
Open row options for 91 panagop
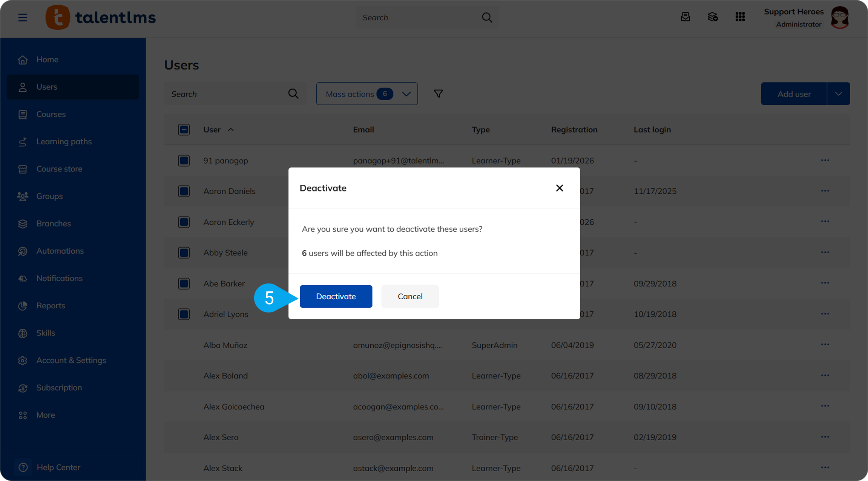pyautogui.click(x=825, y=160)
